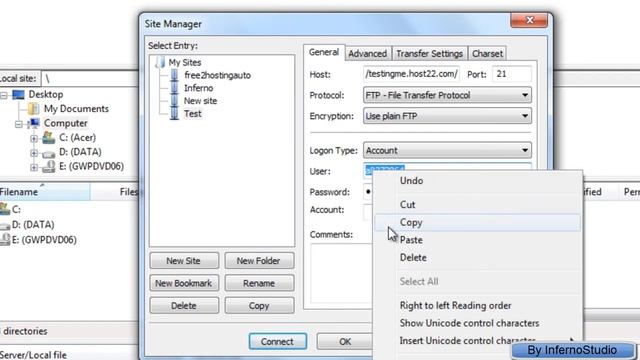This screenshot has height=360, width=640.
Task: Click the E: (GWPDVD06) drive icon in tree
Action: pyautogui.click(x=49, y=167)
